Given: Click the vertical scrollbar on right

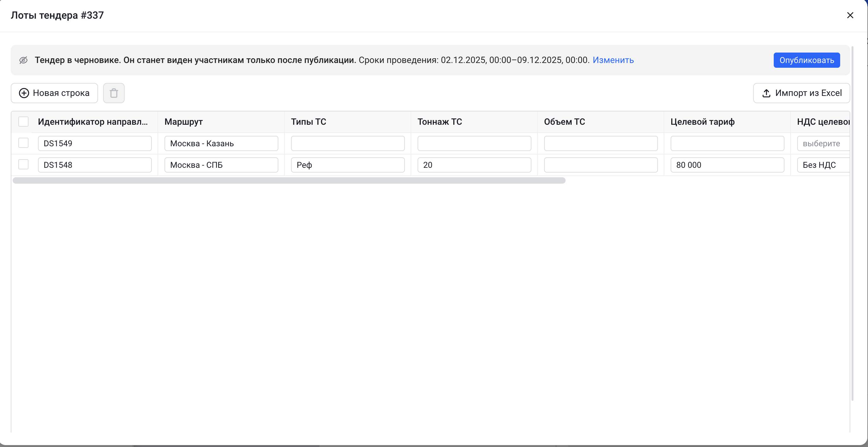Looking at the screenshot, I should point(852,223).
